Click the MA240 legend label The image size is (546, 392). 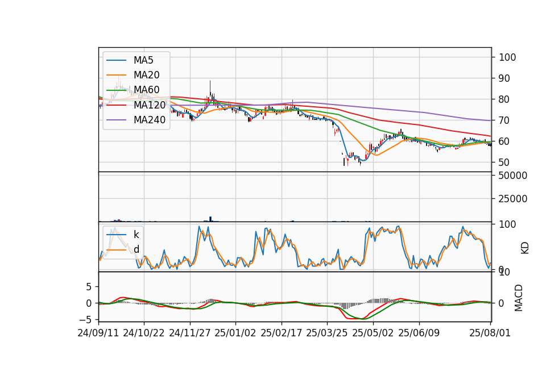(150, 120)
